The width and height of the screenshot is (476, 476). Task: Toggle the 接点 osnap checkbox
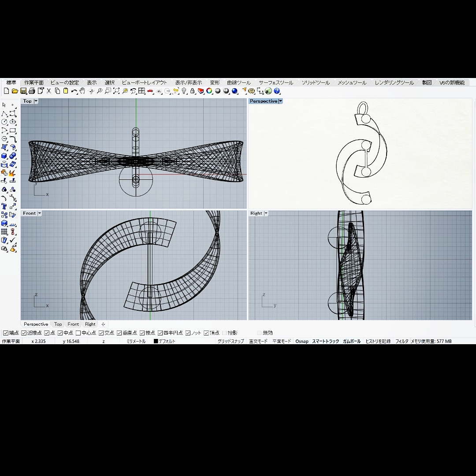[142, 333]
